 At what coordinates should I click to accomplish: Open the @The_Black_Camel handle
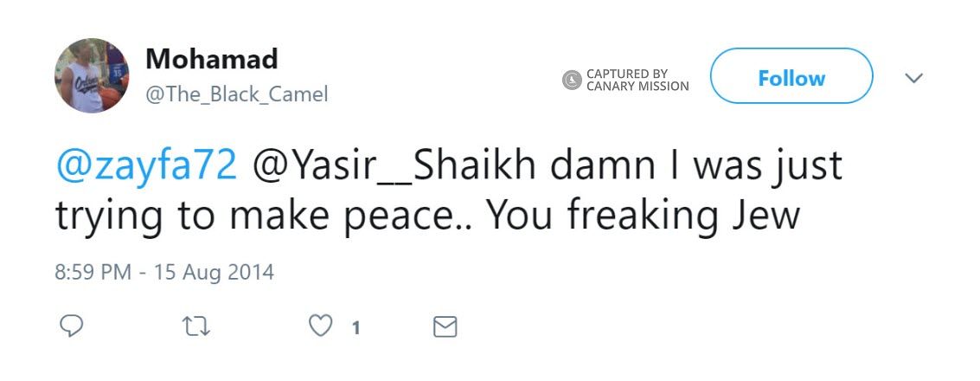pos(236,94)
